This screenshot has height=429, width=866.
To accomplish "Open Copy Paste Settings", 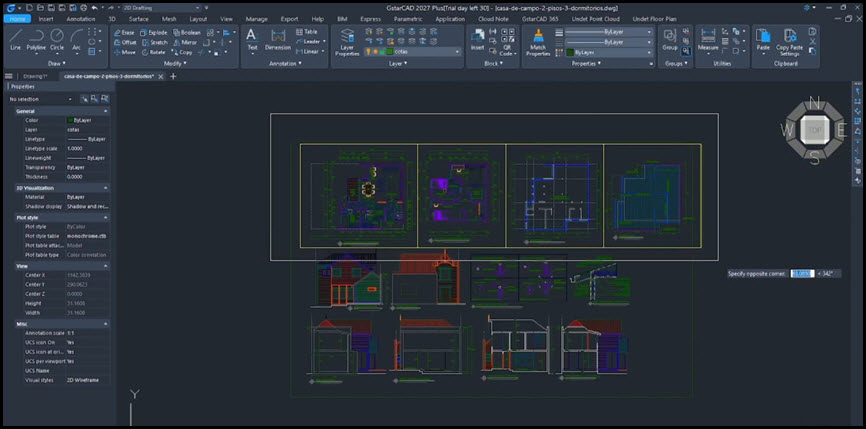I will pos(790,43).
